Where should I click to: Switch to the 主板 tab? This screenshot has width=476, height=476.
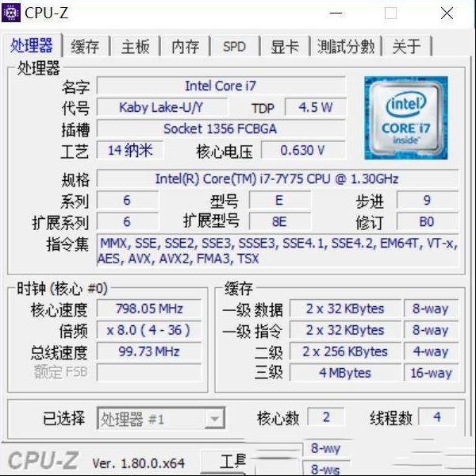click(135, 47)
